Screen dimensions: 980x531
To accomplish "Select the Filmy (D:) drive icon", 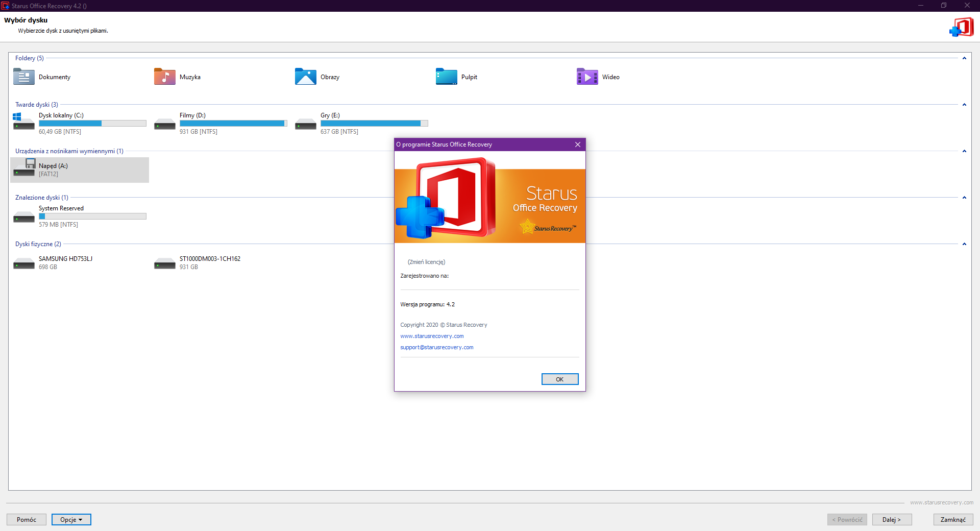I will point(165,124).
